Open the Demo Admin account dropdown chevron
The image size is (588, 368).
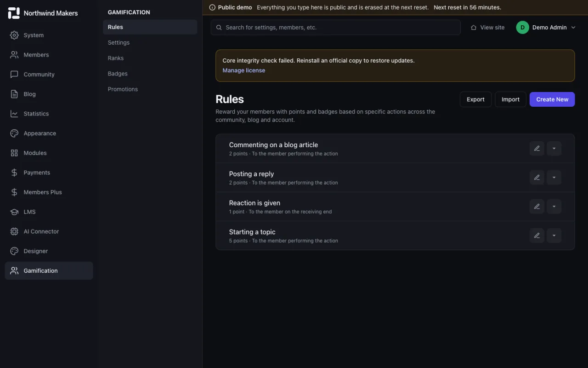[573, 28]
